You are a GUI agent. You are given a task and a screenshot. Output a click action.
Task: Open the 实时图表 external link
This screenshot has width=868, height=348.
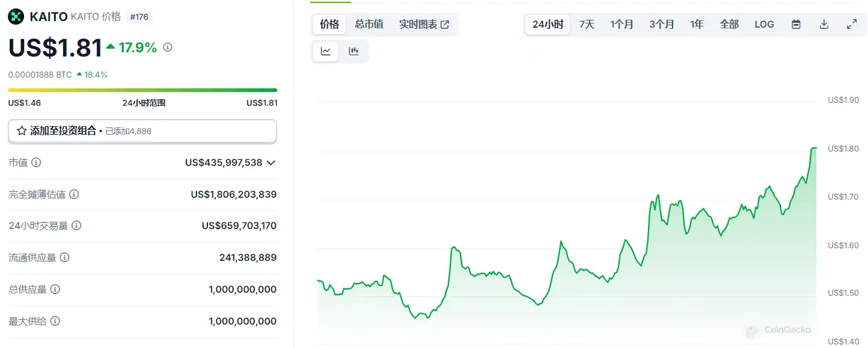pyautogui.click(x=424, y=25)
